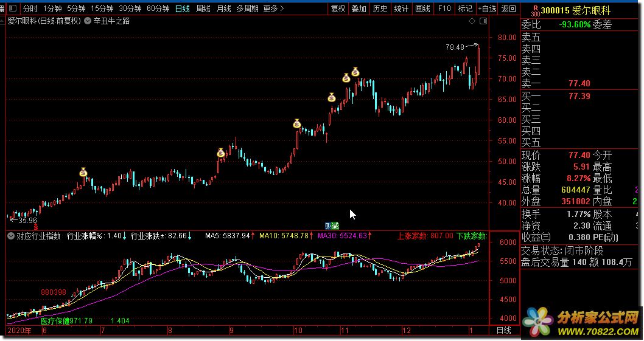644x341 pixels.
Task: Select the 月线 monthly tab
Action: (223, 9)
